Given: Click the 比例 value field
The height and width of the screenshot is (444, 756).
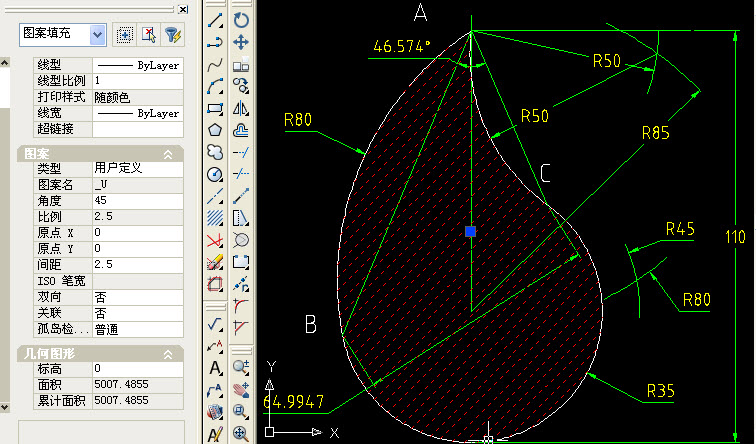Looking at the screenshot, I should point(138,216).
